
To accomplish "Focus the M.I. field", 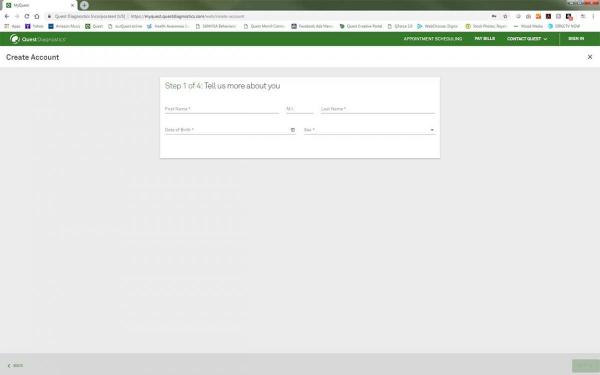I will coord(300,109).
